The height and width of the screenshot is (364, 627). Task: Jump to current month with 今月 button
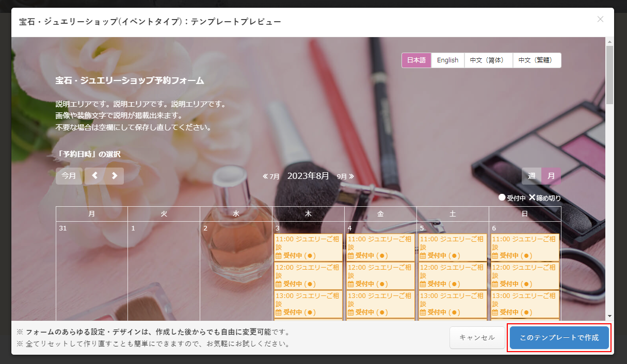pyautogui.click(x=69, y=176)
